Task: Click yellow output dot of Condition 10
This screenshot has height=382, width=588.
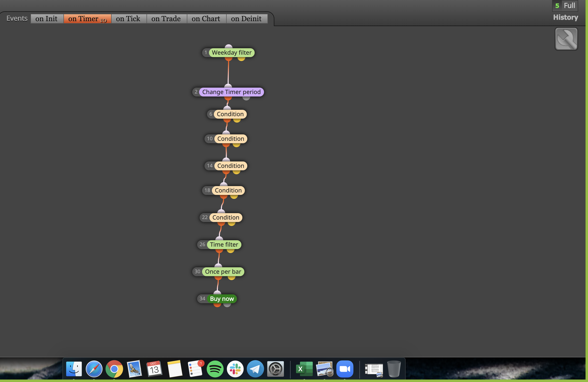Action: [236, 144]
